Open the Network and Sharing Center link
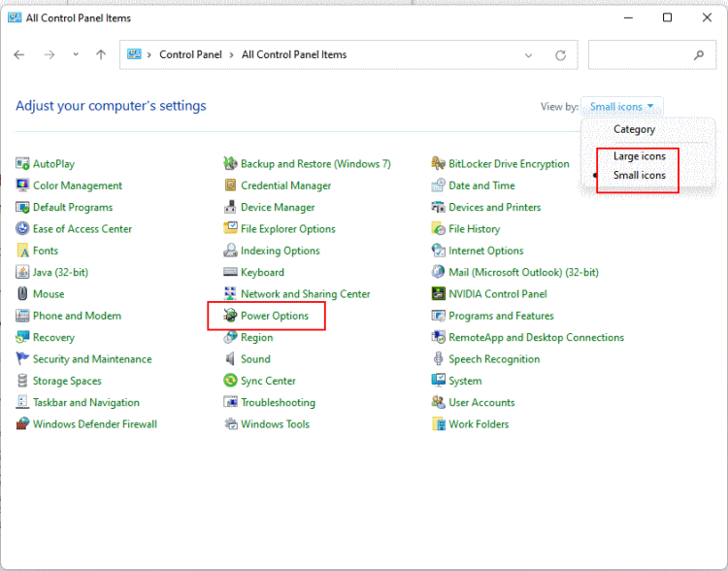 tap(305, 294)
